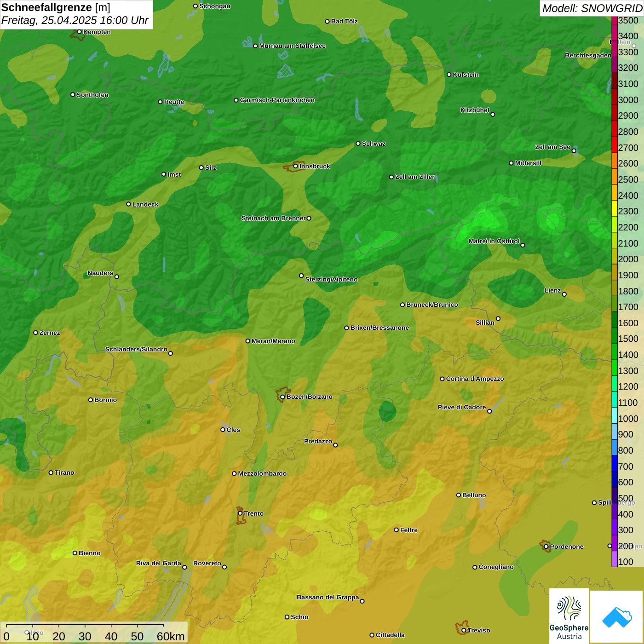Click the Schongau location dot

pyautogui.click(x=195, y=6)
